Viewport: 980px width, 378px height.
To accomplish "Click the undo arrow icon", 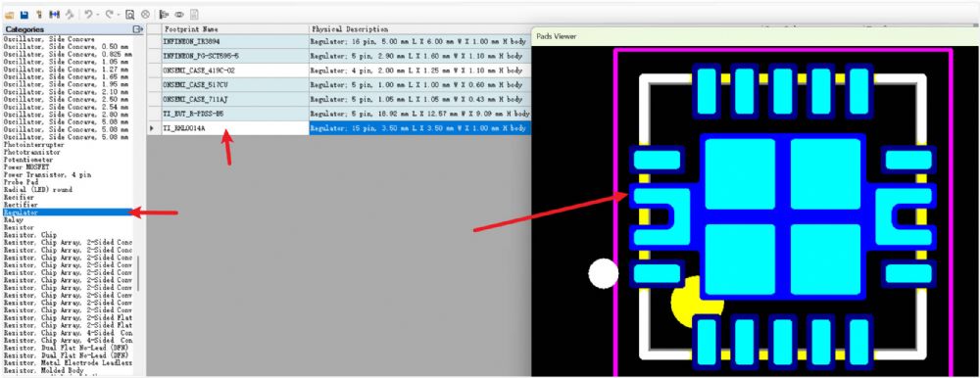I will pyautogui.click(x=89, y=15).
